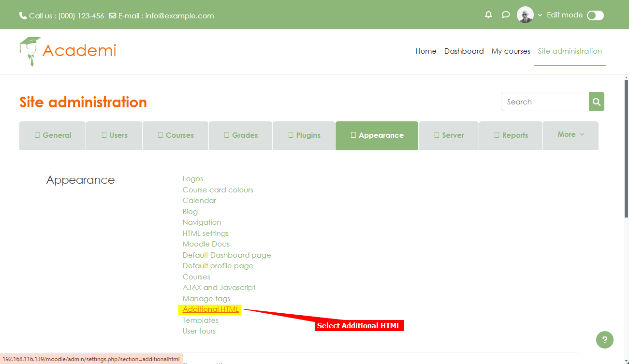Open HTML settings link

pyautogui.click(x=205, y=233)
